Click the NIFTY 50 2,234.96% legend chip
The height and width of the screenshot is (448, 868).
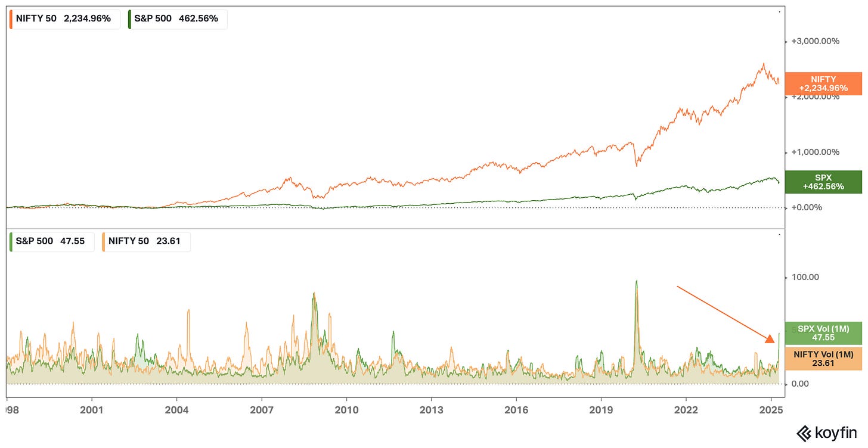(x=64, y=18)
